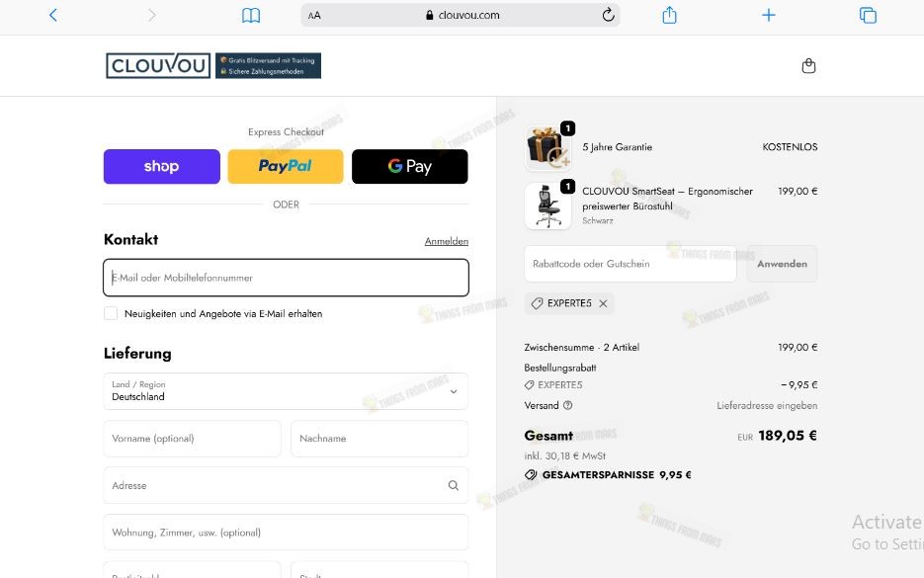Click the CLOUVOU SmartSeat product title
924x578 pixels.
tap(667, 199)
